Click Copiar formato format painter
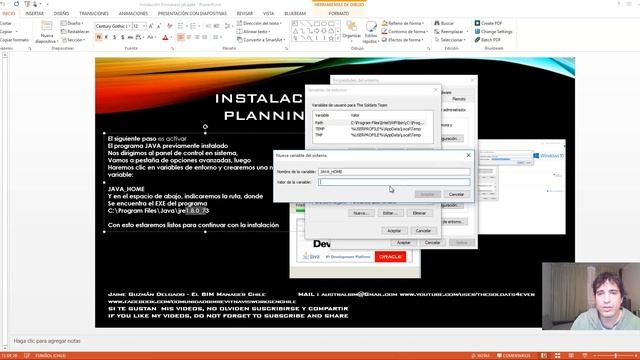 [x=14, y=40]
